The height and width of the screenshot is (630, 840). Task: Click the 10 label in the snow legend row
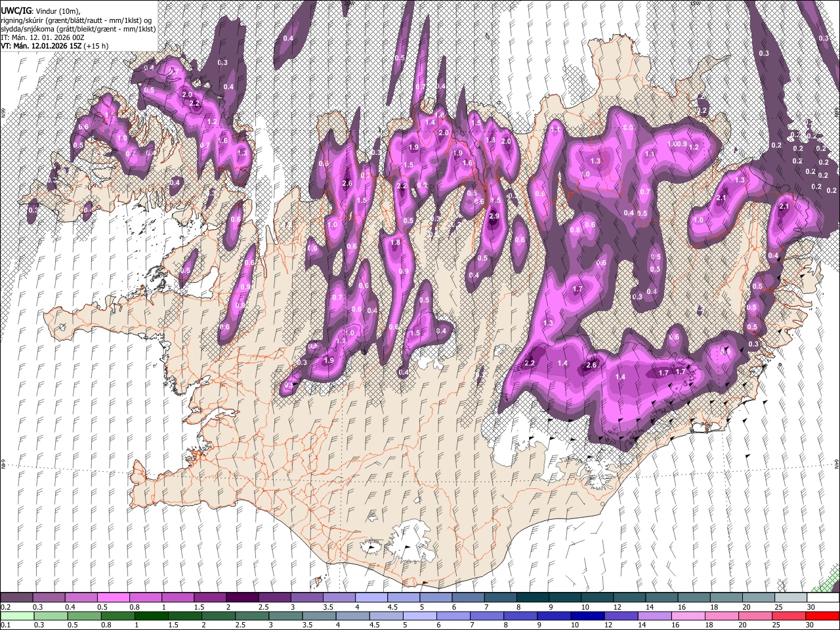[x=585, y=607]
